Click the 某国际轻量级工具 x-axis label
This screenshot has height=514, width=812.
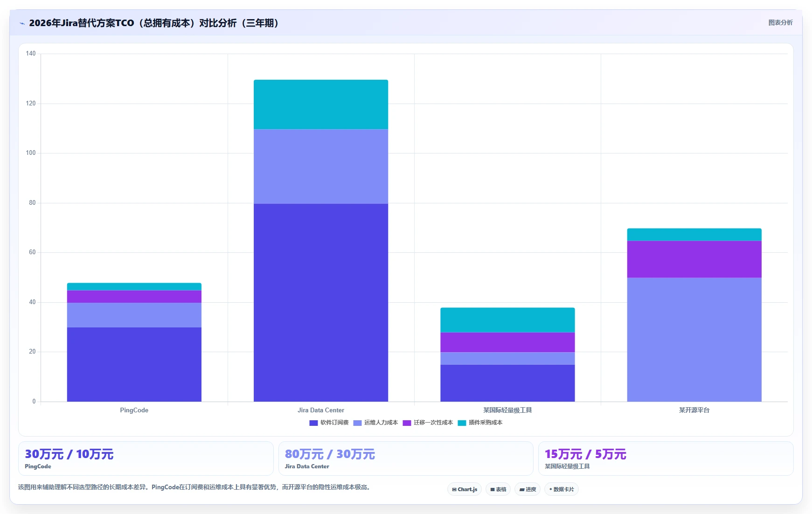pos(507,410)
